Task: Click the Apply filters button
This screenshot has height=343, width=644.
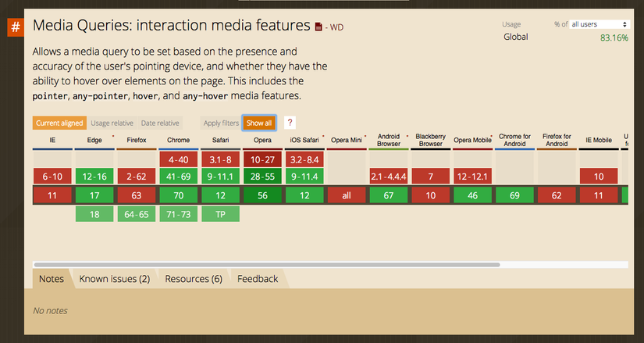Action: [221, 123]
